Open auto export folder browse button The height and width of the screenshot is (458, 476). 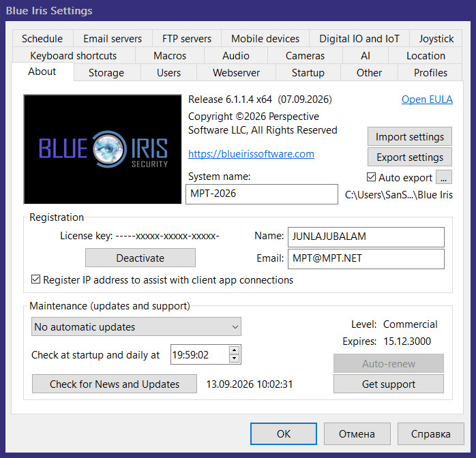click(x=444, y=177)
